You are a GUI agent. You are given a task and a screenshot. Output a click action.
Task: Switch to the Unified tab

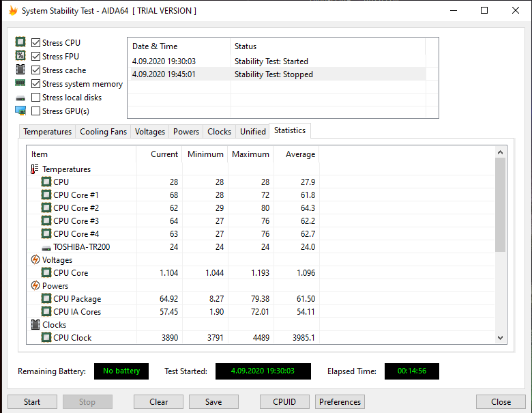pyautogui.click(x=253, y=132)
